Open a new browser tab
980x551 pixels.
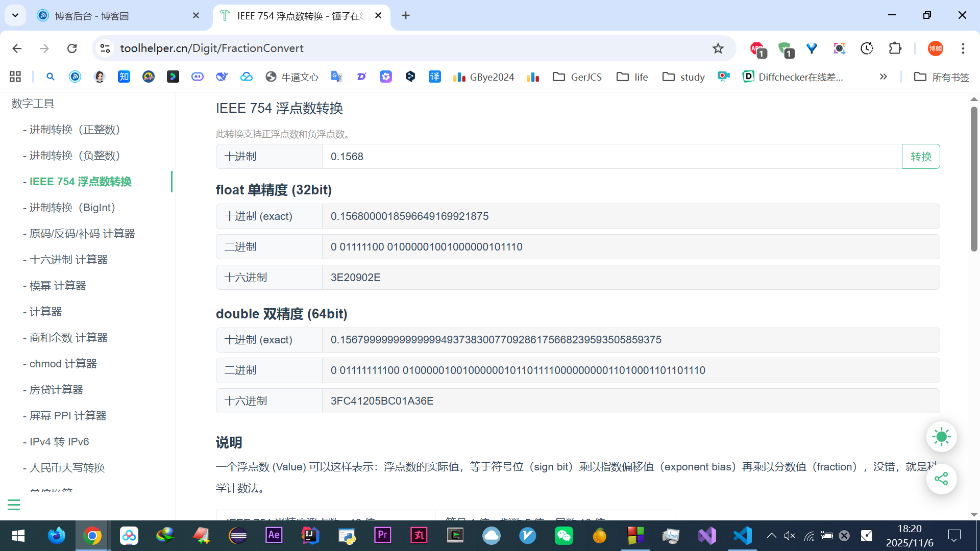(x=406, y=16)
